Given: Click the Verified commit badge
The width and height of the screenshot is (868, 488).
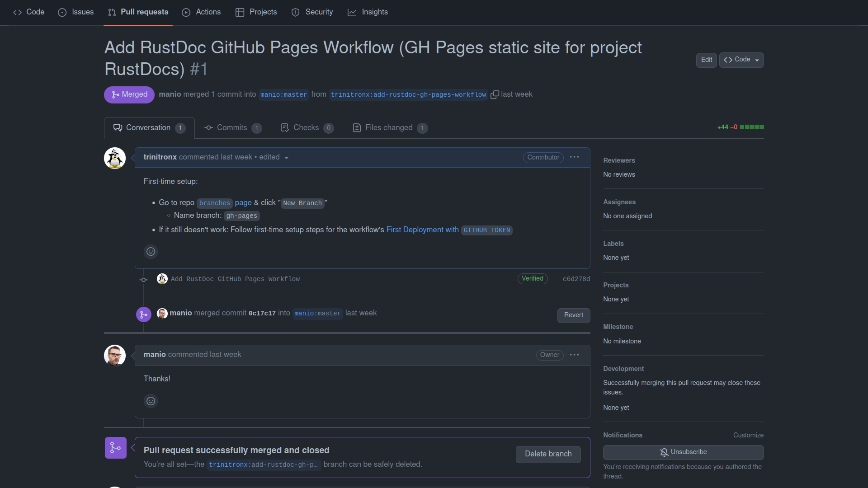Looking at the screenshot, I should tap(532, 279).
